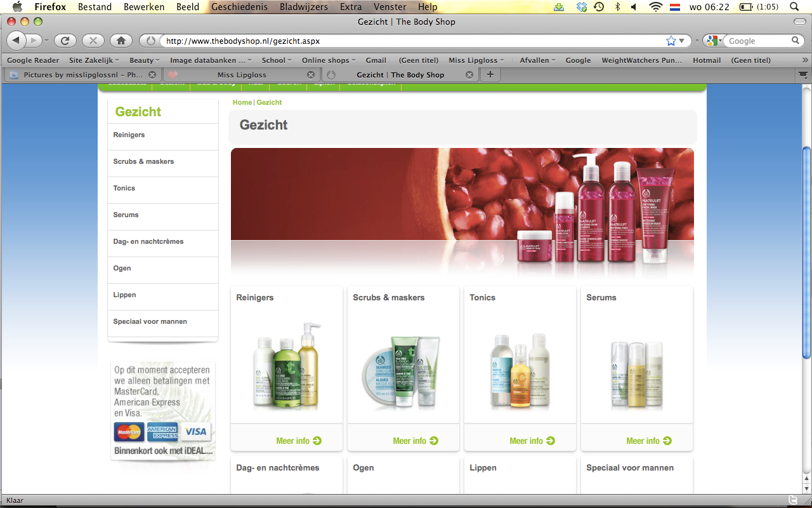Click the MasterCard payment logo

(129, 432)
